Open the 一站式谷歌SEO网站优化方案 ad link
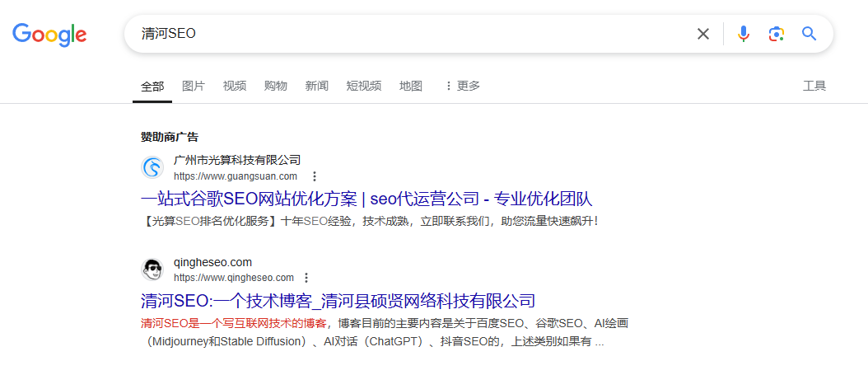 366,199
